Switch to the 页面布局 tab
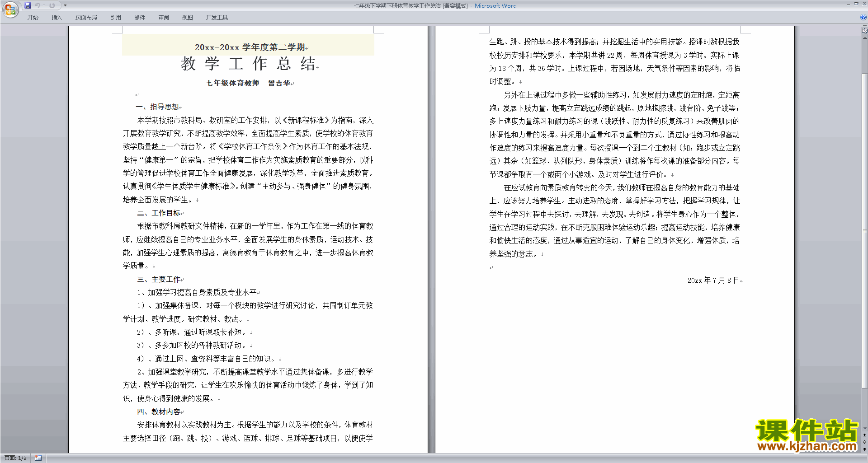Image resolution: width=868 pixels, height=463 pixels. [86, 18]
